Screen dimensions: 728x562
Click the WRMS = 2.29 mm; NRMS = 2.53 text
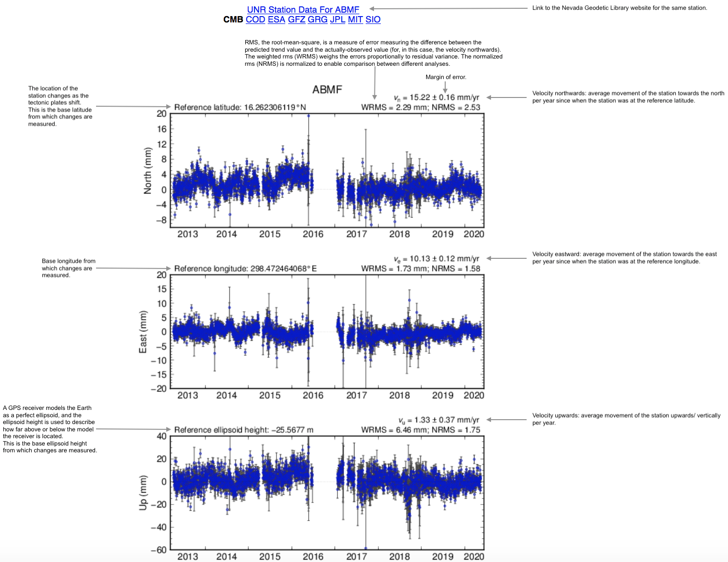(421, 107)
